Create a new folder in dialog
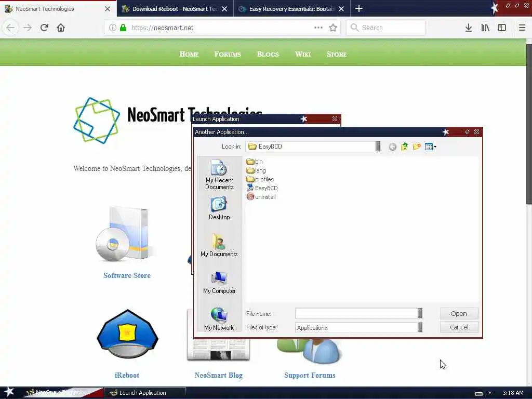 (x=417, y=147)
